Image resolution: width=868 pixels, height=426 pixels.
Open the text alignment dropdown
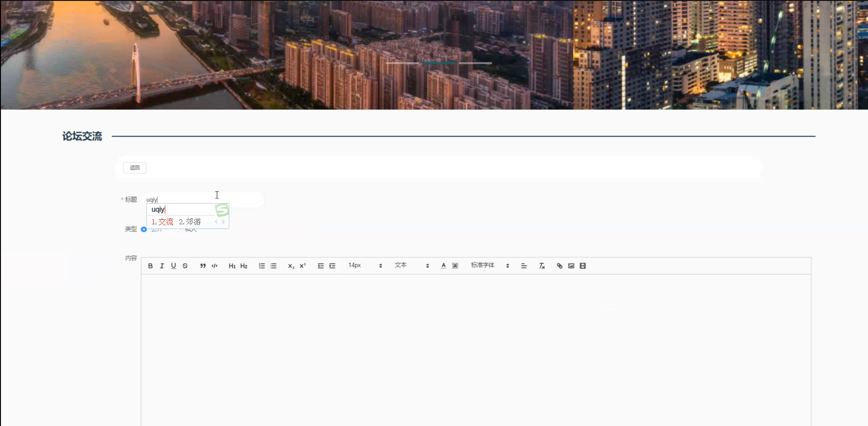click(524, 265)
